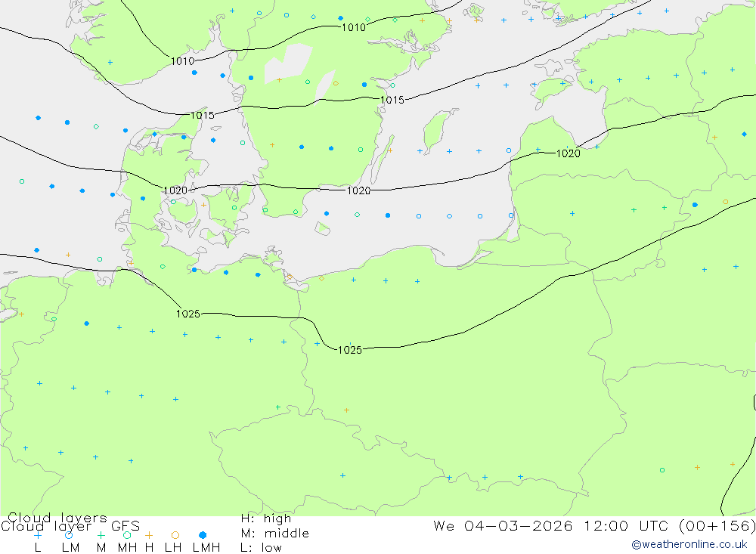756x554 pixels.
Task: Click the 1025 isobar label over northern Germany
Action: 188,314
